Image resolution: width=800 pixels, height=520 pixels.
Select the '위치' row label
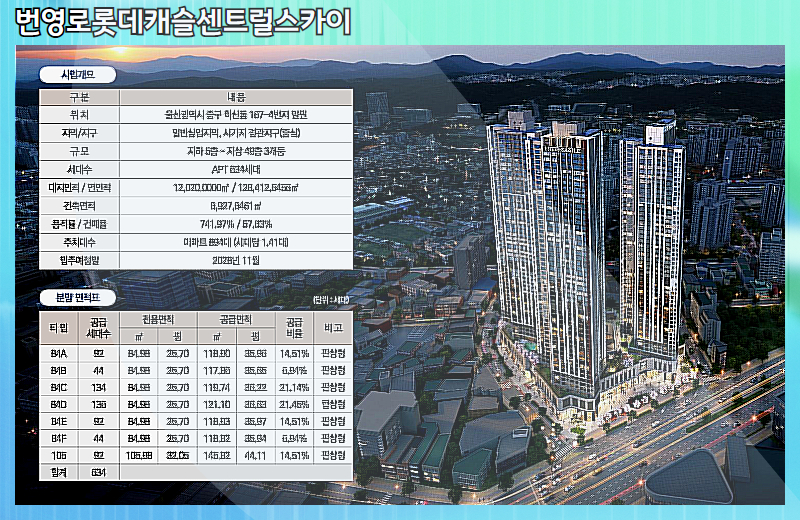click(79, 115)
